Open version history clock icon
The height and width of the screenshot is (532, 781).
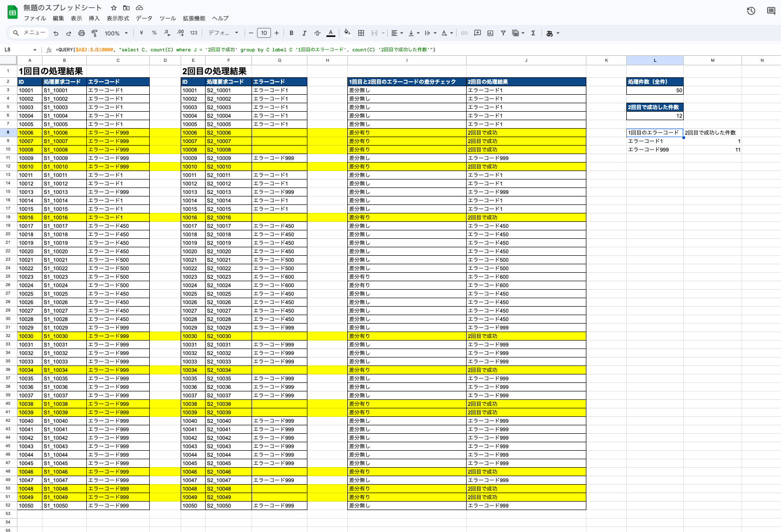(x=751, y=11)
